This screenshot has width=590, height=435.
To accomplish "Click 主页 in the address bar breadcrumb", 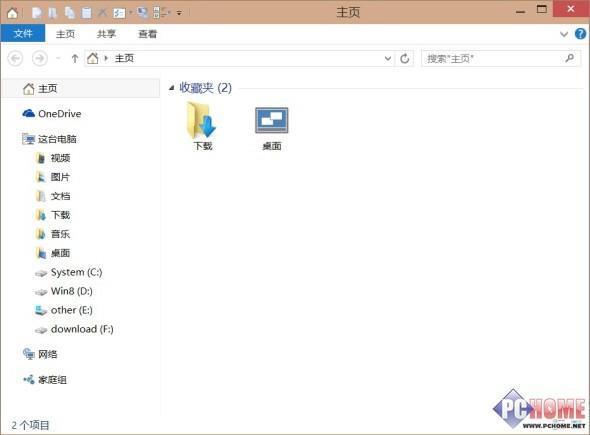I will [124, 58].
